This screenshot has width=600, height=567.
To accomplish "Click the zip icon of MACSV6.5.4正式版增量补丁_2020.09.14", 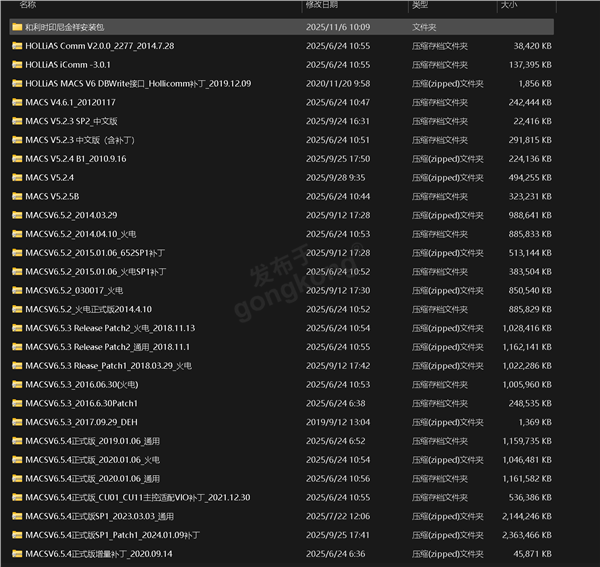I will coord(17,554).
